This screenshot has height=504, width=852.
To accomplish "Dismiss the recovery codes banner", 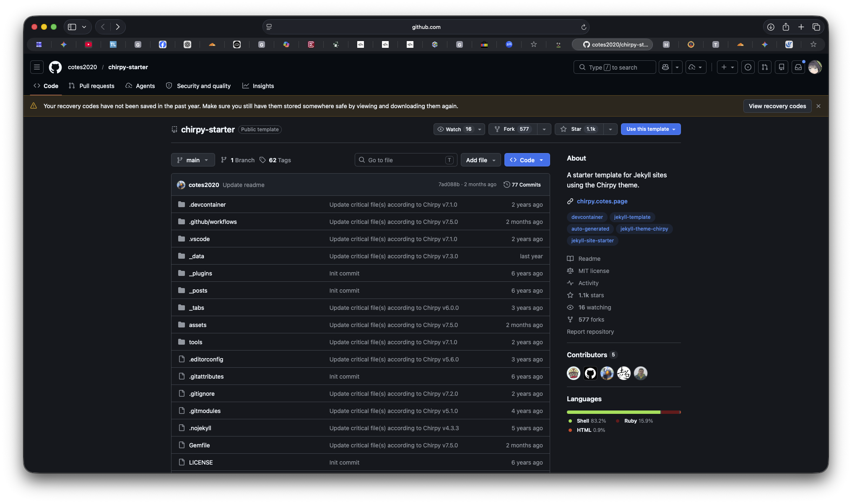I will pyautogui.click(x=818, y=106).
